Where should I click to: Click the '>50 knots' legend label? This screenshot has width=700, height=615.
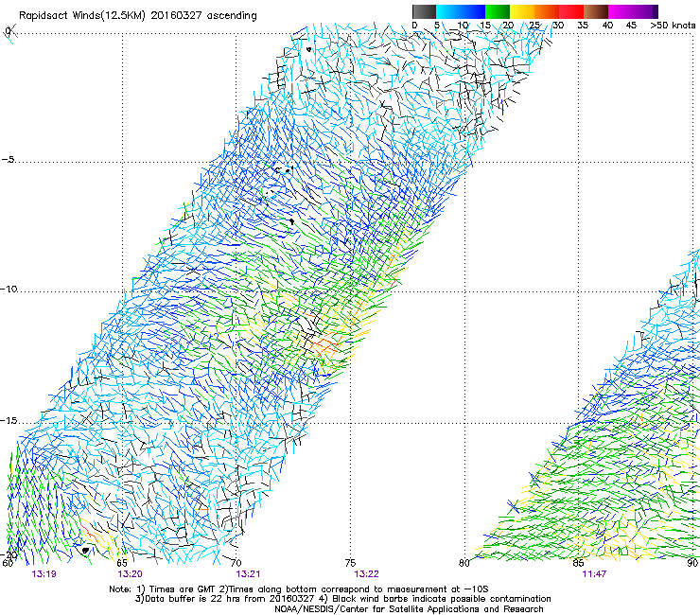click(x=673, y=26)
